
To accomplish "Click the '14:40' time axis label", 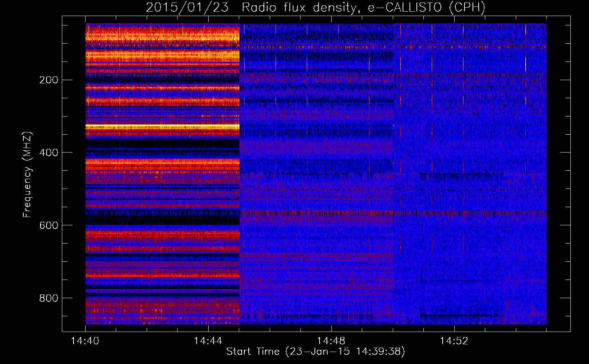I will click(85, 341).
